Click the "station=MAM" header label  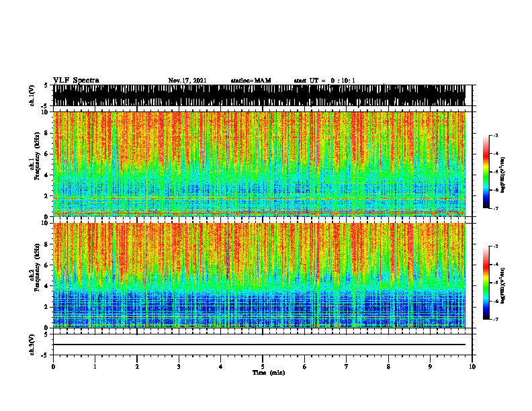pyautogui.click(x=251, y=81)
